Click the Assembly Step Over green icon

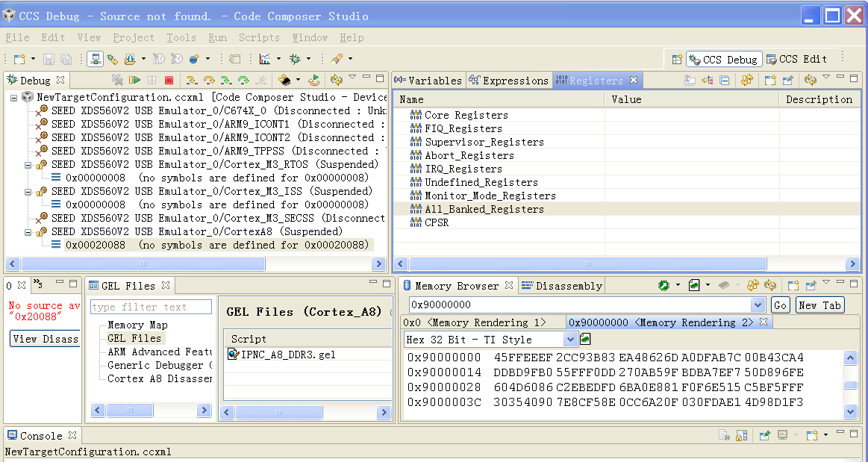243,80
